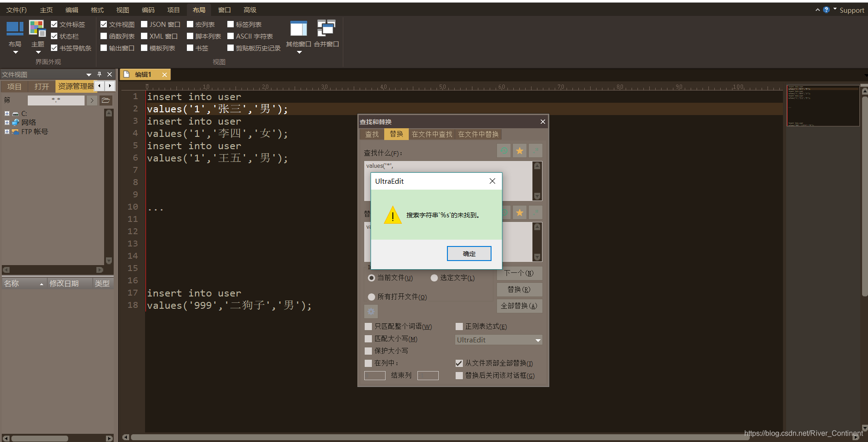Viewport: 868px width, 442px height.
Task: Open replace favorites star icon
Action: pyautogui.click(x=520, y=212)
